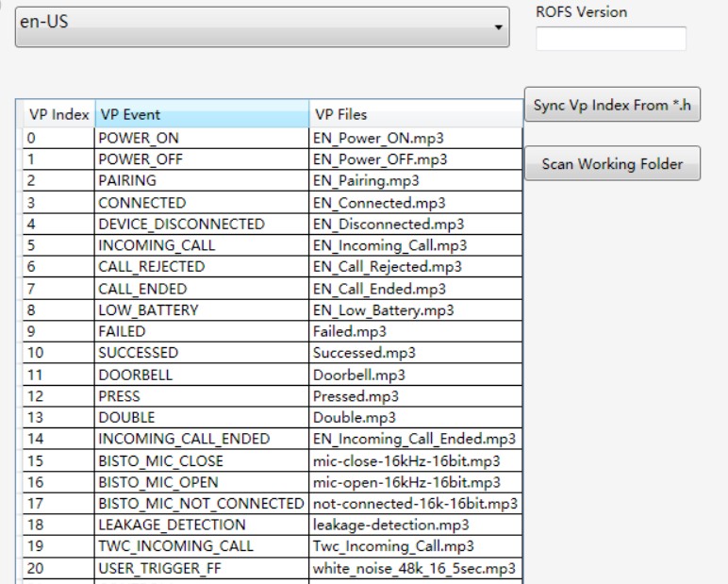Select EN_Power_OFF.mp3 file cell
Viewport: 728px width, 584px height.
pos(380,159)
